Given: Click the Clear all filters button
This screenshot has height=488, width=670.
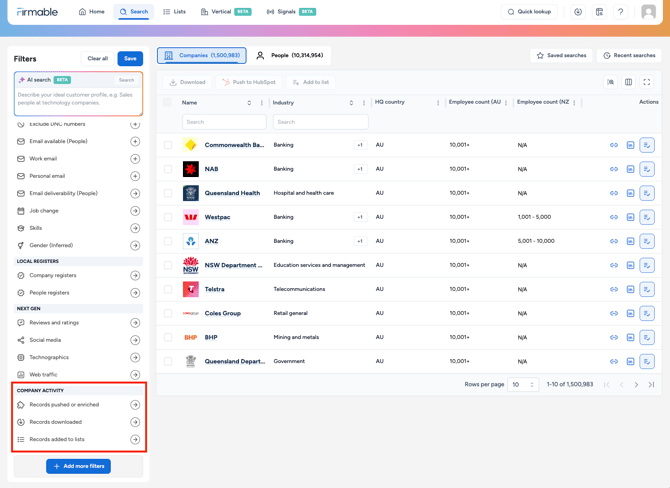Looking at the screenshot, I should [x=97, y=59].
